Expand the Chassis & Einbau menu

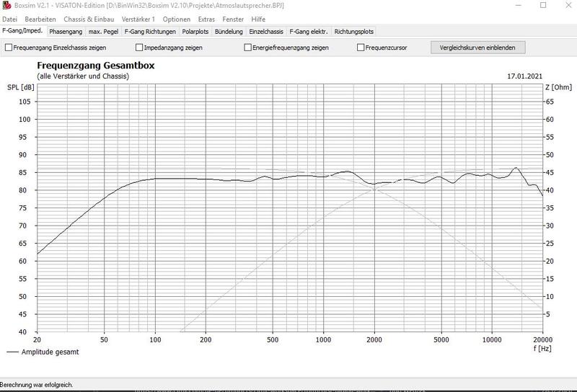pyautogui.click(x=89, y=19)
